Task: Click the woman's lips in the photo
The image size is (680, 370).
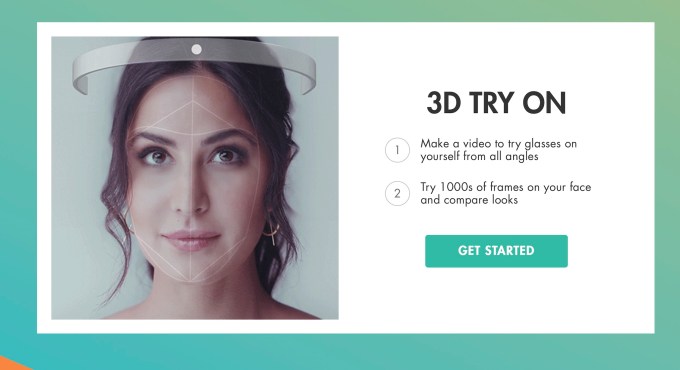Action: (x=191, y=240)
